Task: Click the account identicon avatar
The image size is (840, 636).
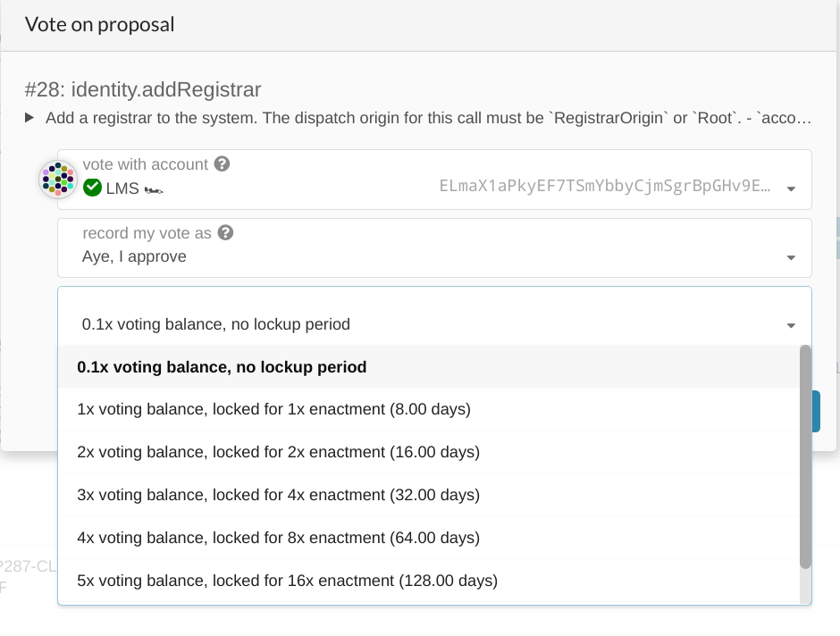Action: pyautogui.click(x=58, y=180)
